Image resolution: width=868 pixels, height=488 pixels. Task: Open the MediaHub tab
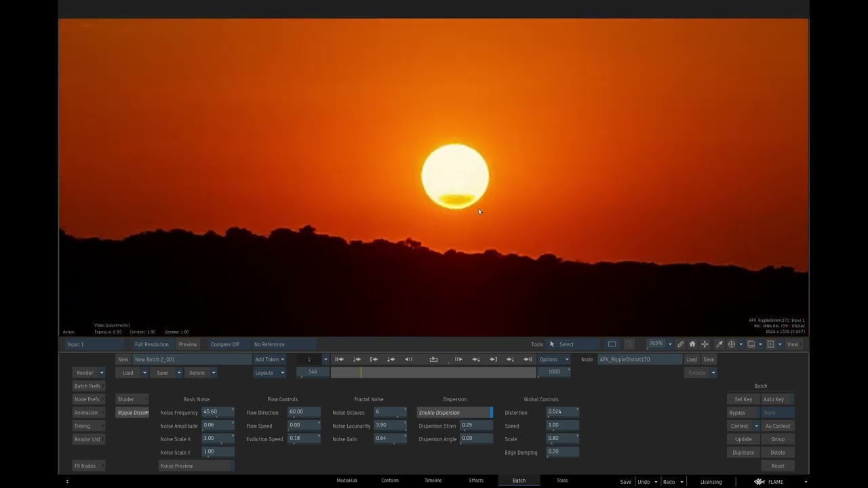coord(347,481)
